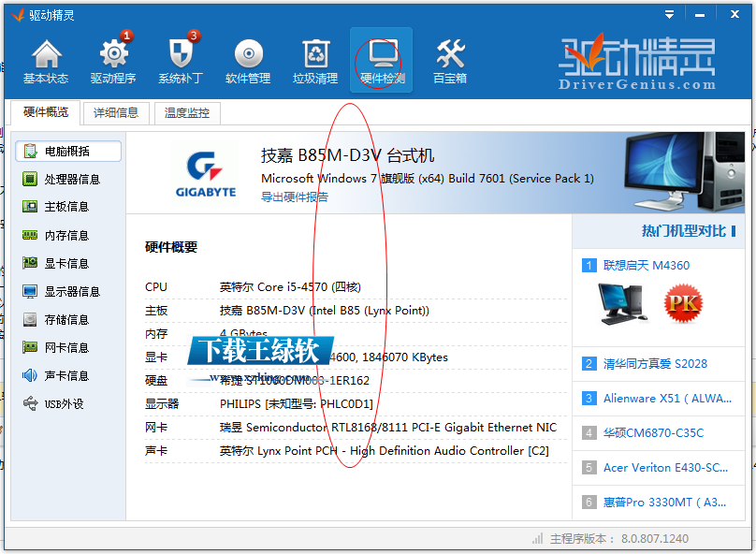Open the 惠普Pro 3330MT link

click(664, 503)
